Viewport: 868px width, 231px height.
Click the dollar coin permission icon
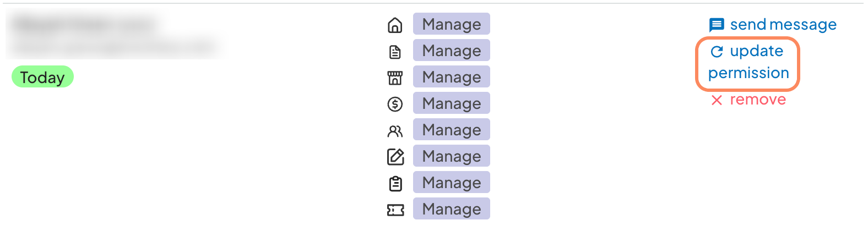pyautogui.click(x=395, y=104)
